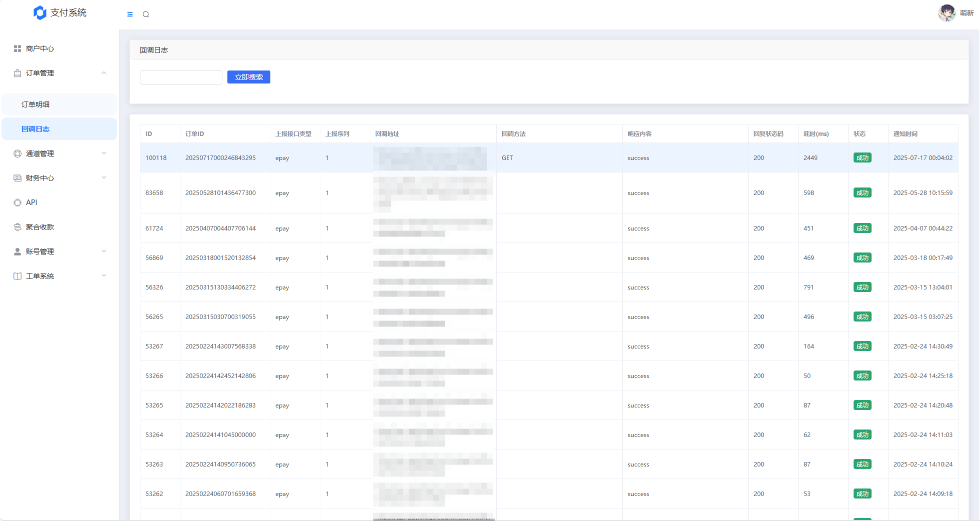Click the 商户中心 grid icon
Screen dimensions: 980x521
[x=17, y=48]
